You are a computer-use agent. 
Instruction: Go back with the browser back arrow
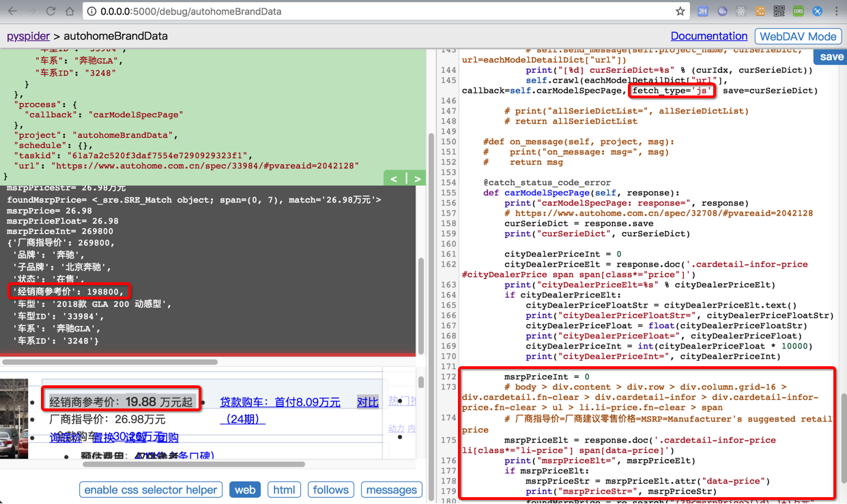point(12,12)
